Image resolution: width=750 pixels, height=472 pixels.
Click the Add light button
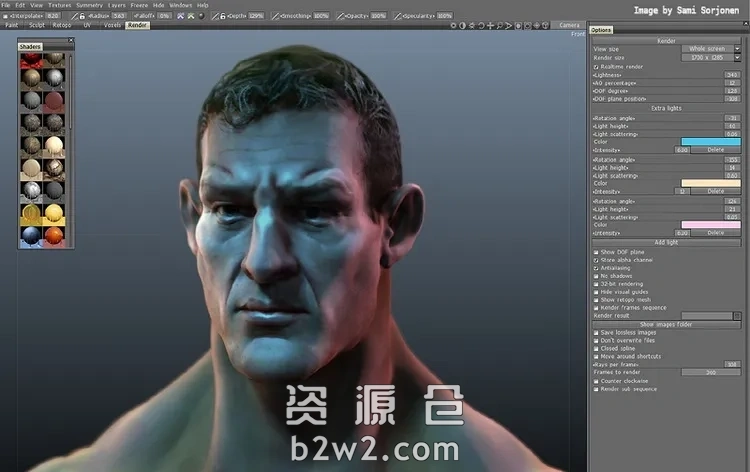pos(665,242)
